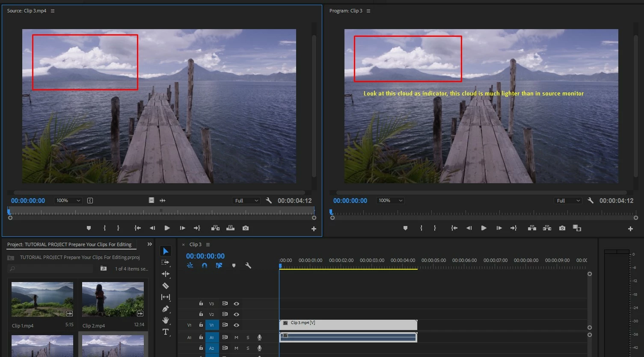Go to Out point in Program monitor
The image size is (644, 357).
(513, 228)
